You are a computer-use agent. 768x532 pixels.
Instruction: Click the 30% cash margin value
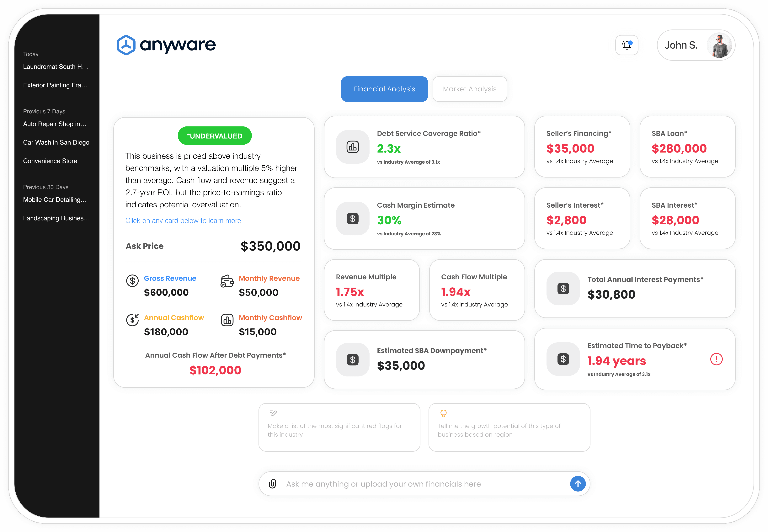click(389, 220)
